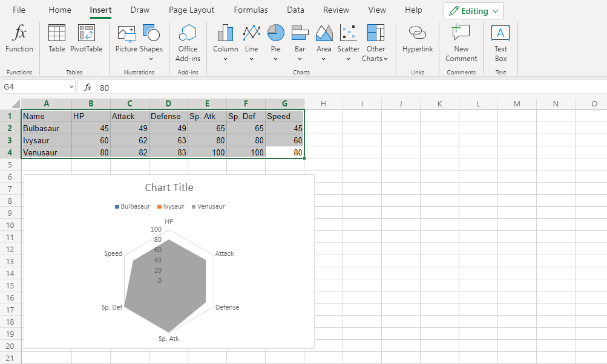Open the Scatter chart options
The image size is (607, 364).
(348, 43)
